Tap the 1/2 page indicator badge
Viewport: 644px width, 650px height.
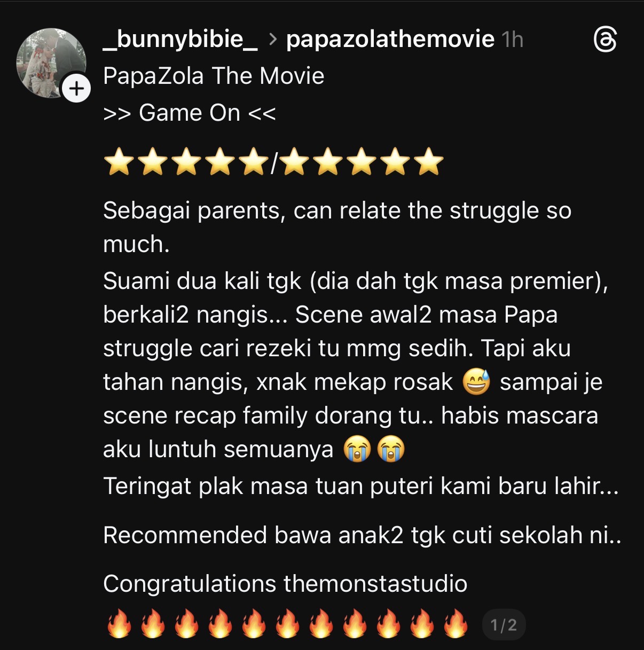[504, 625]
